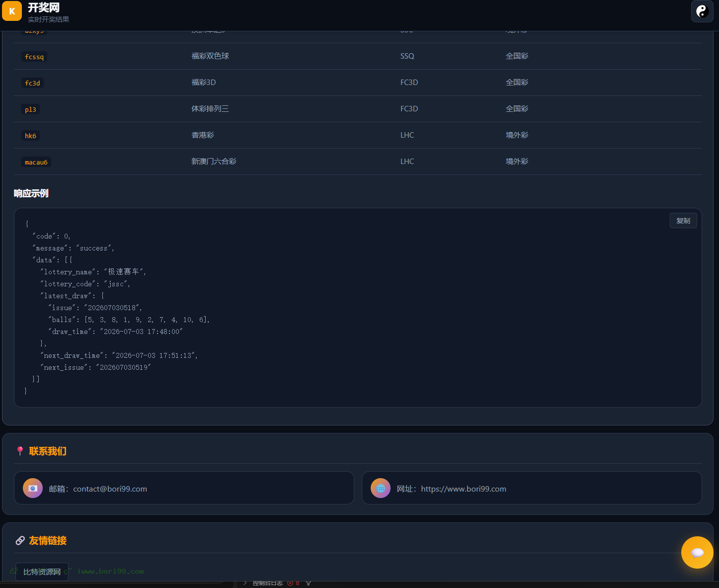Open the https://www.bori99.com link
The image size is (719, 588).
pyautogui.click(x=464, y=489)
